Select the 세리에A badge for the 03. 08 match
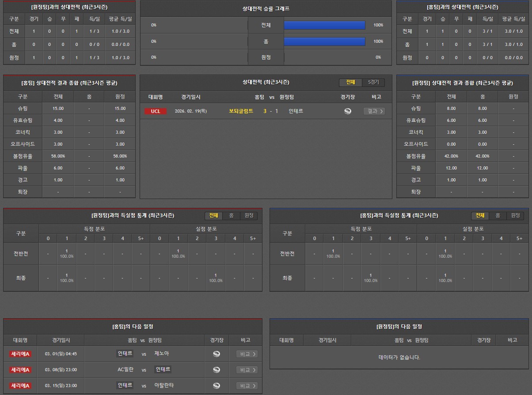Image resolution: width=532 pixels, height=395 pixels. (20, 370)
